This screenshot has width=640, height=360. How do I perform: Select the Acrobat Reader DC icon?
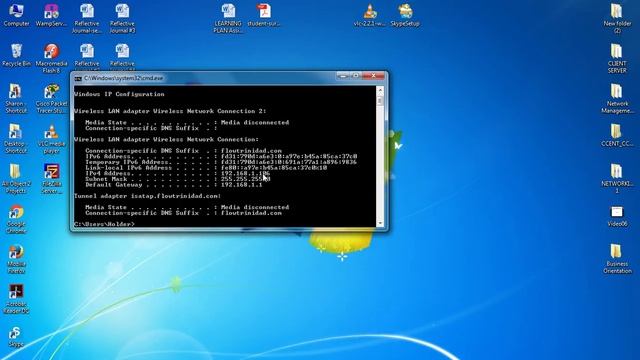16,299
